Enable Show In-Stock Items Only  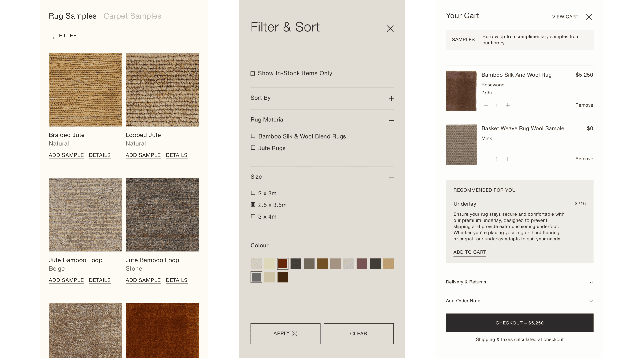pos(253,74)
